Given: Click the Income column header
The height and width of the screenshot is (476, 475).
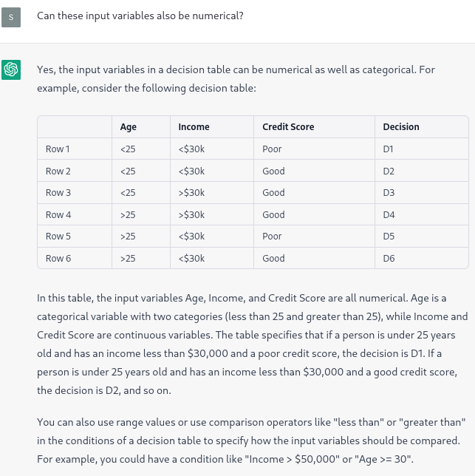Looking at the screenshot, I should point(212,127).
